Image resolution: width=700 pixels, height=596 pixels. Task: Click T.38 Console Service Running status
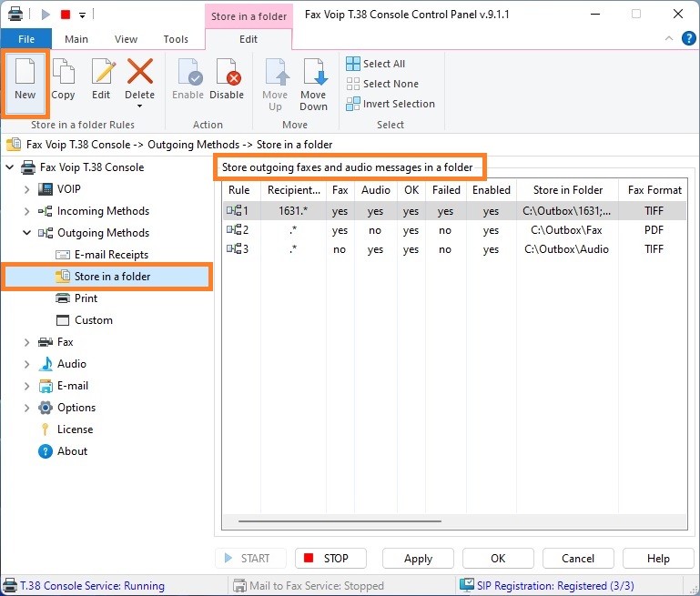(85, 586)
